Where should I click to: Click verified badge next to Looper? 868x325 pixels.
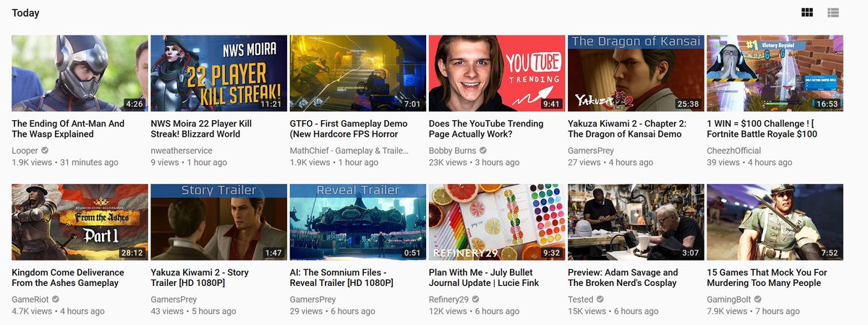point(46,151)
